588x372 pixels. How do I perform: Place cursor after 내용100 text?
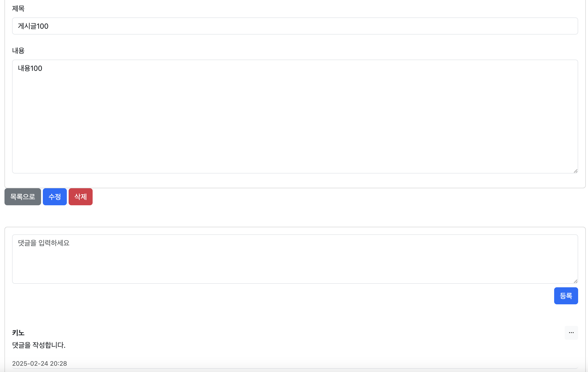click(43, 69)
